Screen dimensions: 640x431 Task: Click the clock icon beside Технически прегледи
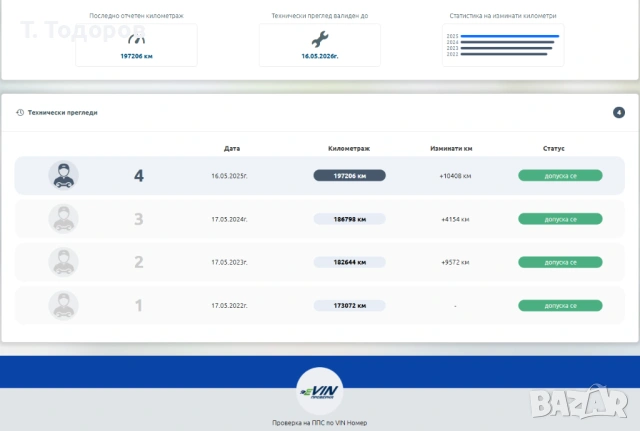click(x=20, y=113)
